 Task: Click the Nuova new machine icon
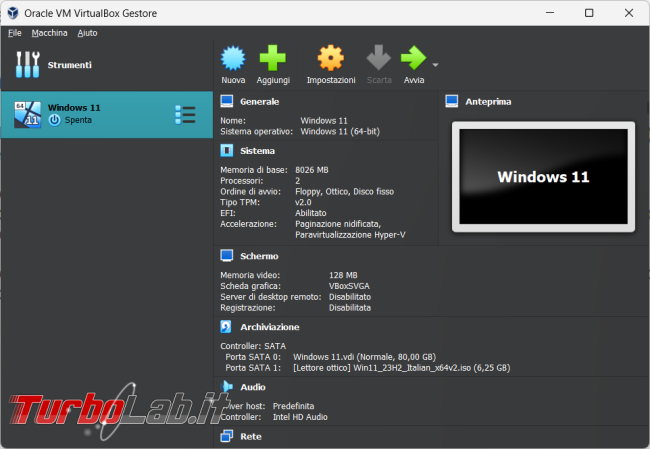click(x=233, y=58)
